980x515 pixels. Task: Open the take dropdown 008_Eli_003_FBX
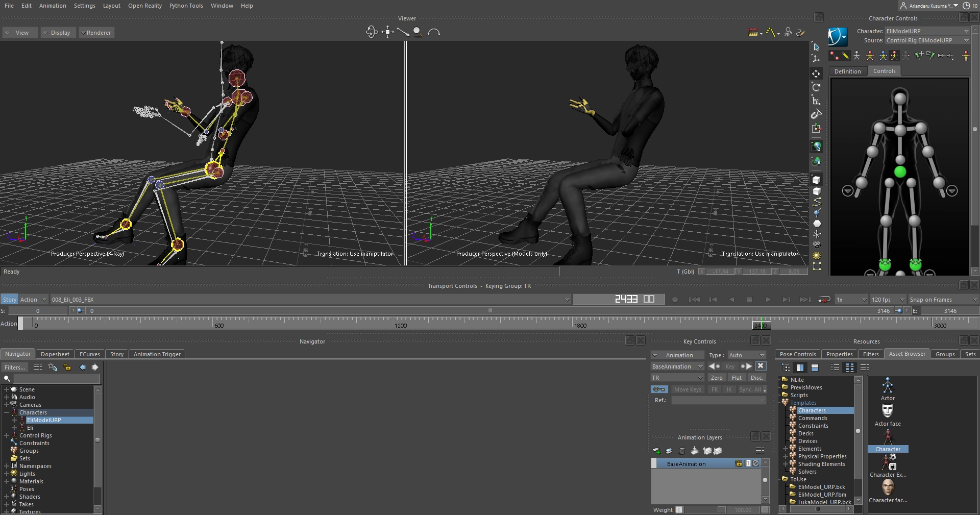[x=310, y=300]
